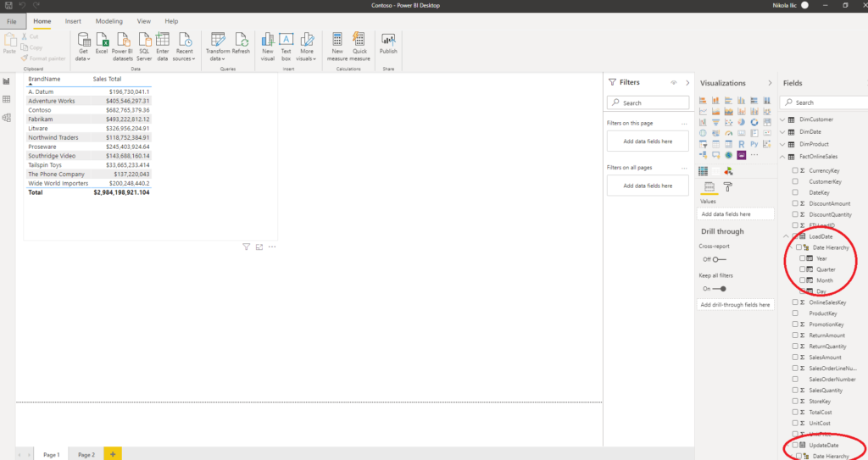Switch to Data view in left sidebar
The image size is (868, 460).
(x=7, y=100)
